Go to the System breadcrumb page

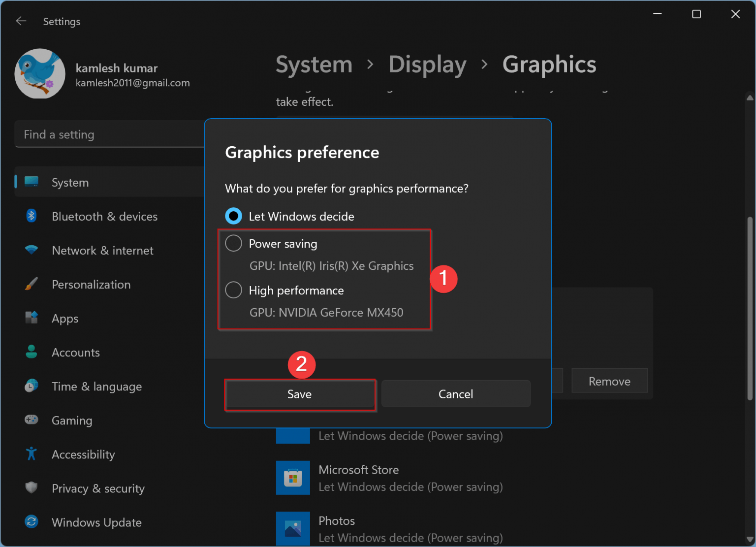(x=314, y=64)
